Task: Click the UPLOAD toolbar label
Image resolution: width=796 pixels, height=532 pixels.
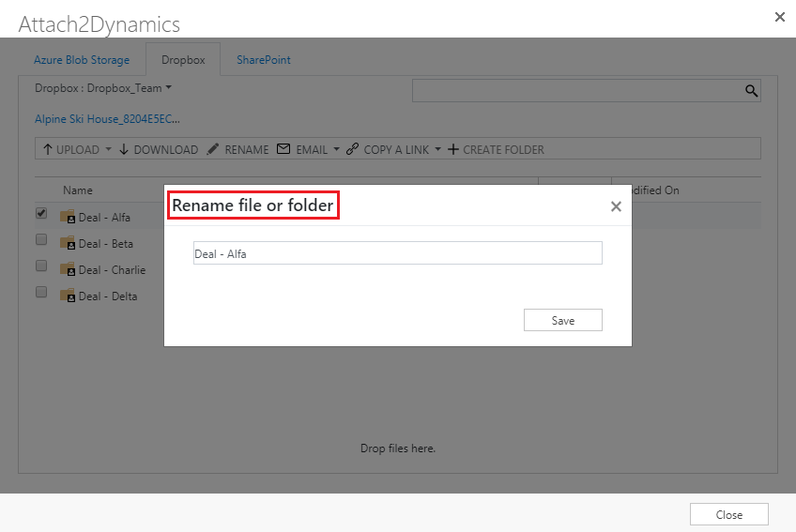Action: (x=78, y=150)
